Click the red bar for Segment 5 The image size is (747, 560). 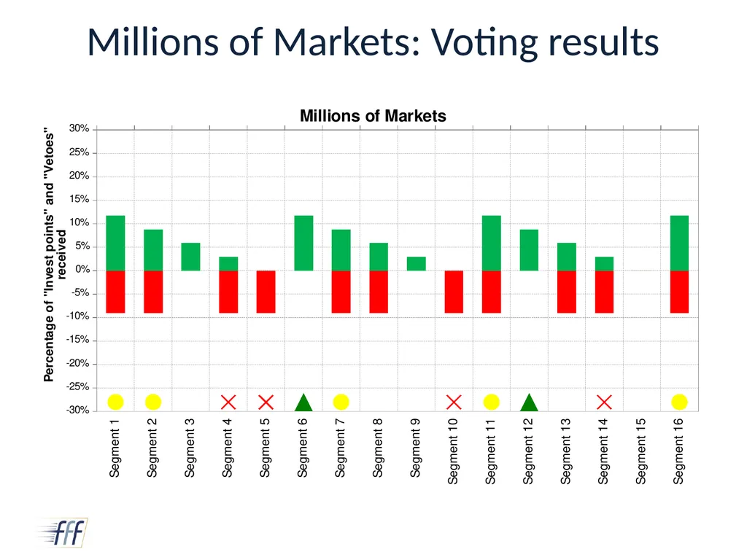tap(266, 292)
